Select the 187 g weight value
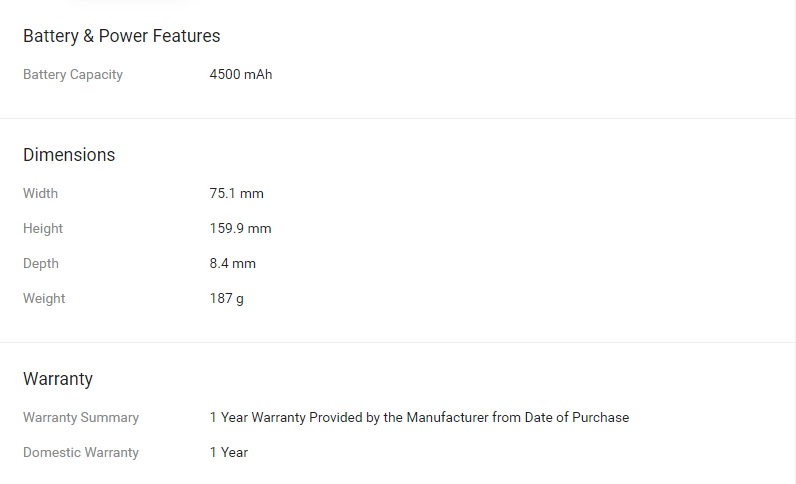796x484 pixels. (227, 298)
